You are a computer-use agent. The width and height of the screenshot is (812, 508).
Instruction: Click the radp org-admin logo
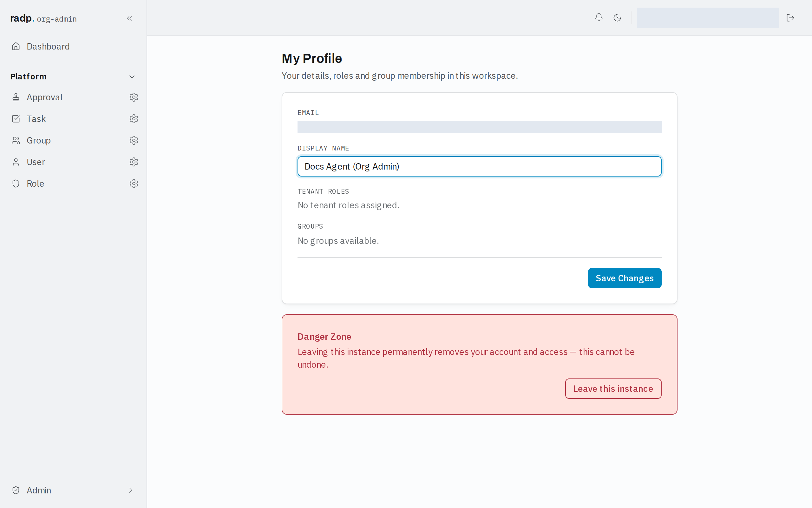click(x=43, y=18)
